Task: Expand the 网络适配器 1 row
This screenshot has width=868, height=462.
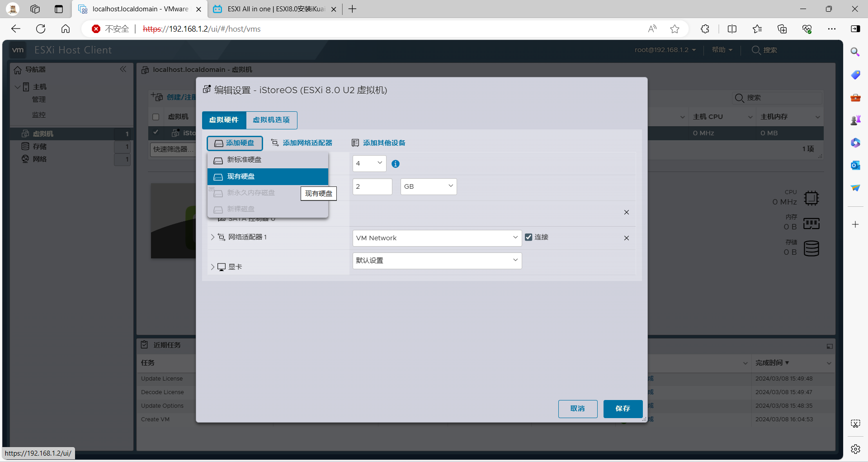Action: point(212,237)
